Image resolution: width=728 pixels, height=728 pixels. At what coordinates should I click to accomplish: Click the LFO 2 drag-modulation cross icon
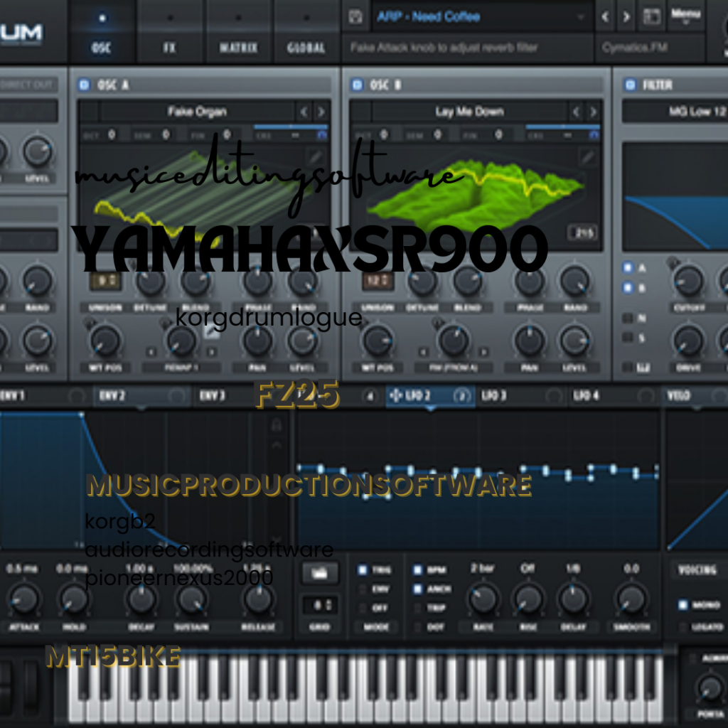[395, 395]
